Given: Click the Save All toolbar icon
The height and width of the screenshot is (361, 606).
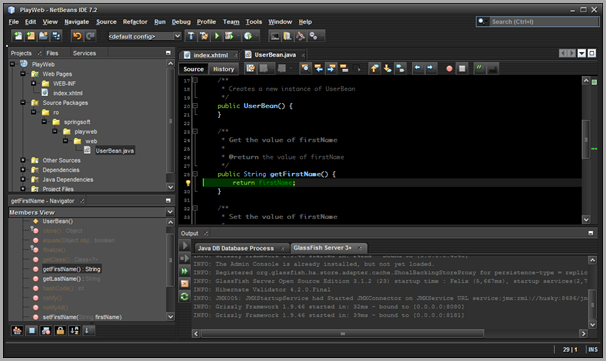Looking at the screenshot, I should (56, 36).
